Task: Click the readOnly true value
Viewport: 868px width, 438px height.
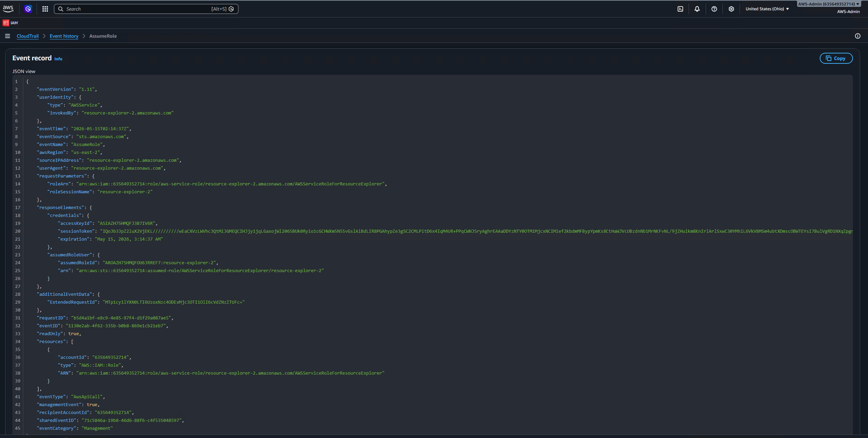Action: (74, 334)
